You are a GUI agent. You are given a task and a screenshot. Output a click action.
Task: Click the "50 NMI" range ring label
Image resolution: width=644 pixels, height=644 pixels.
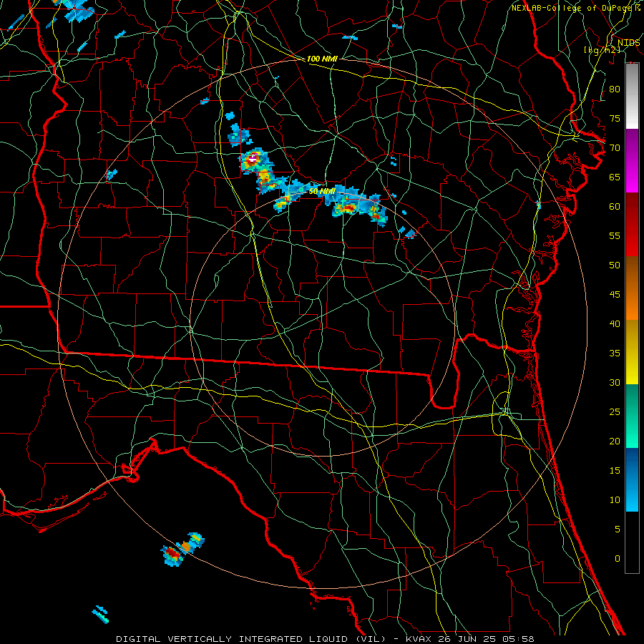(322, 191)
